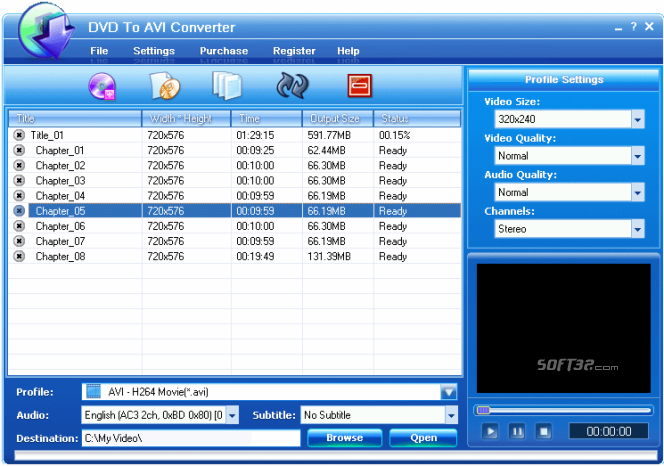Image resolution: width=664 pixels, height=466 pixels.
Task: Open the Audio track dropdown
Action: pyautogui.click(x=232, y=415)
